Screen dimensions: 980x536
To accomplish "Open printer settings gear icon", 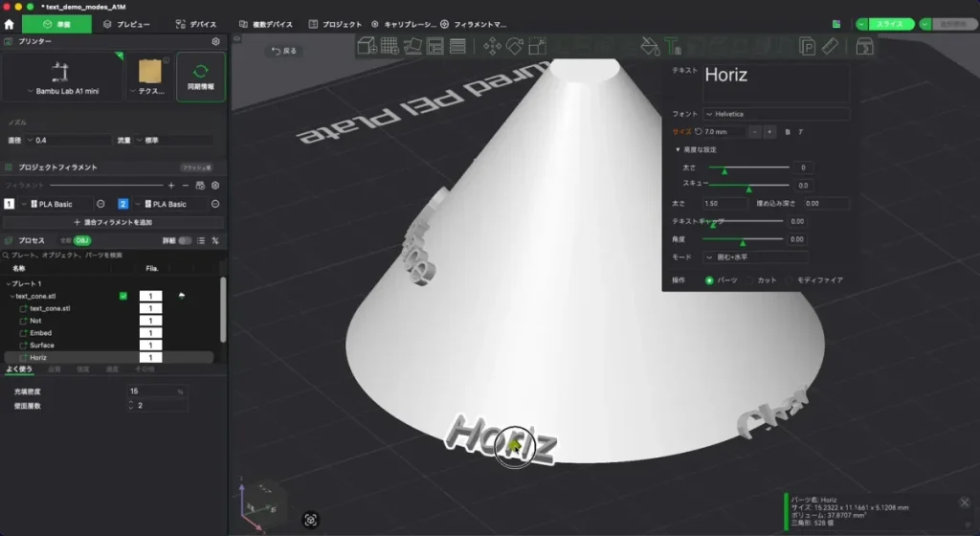I will coord(215,41).
